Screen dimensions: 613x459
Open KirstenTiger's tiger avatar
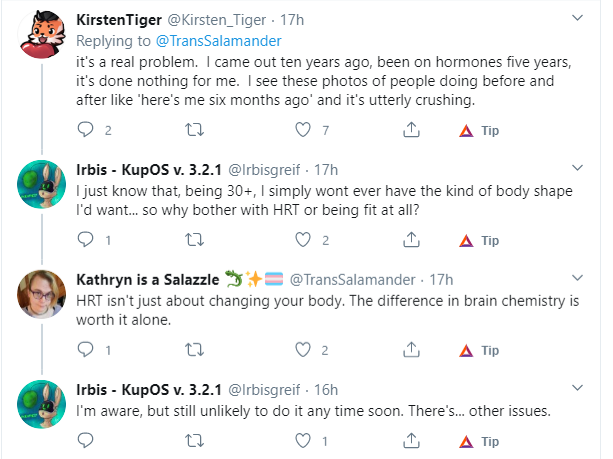pyautogui.click(x=41, y=34)
